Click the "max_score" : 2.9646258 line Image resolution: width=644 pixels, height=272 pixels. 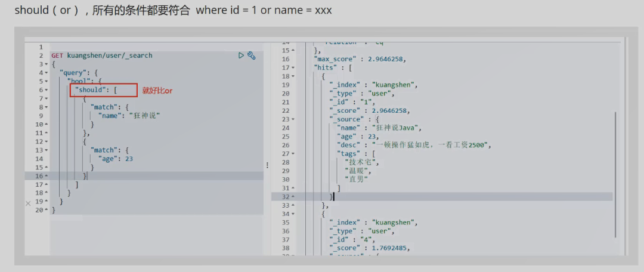(360, 59)
